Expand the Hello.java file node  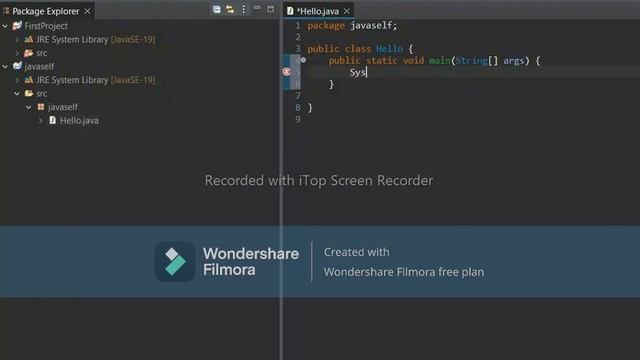(x=41, y=121)
